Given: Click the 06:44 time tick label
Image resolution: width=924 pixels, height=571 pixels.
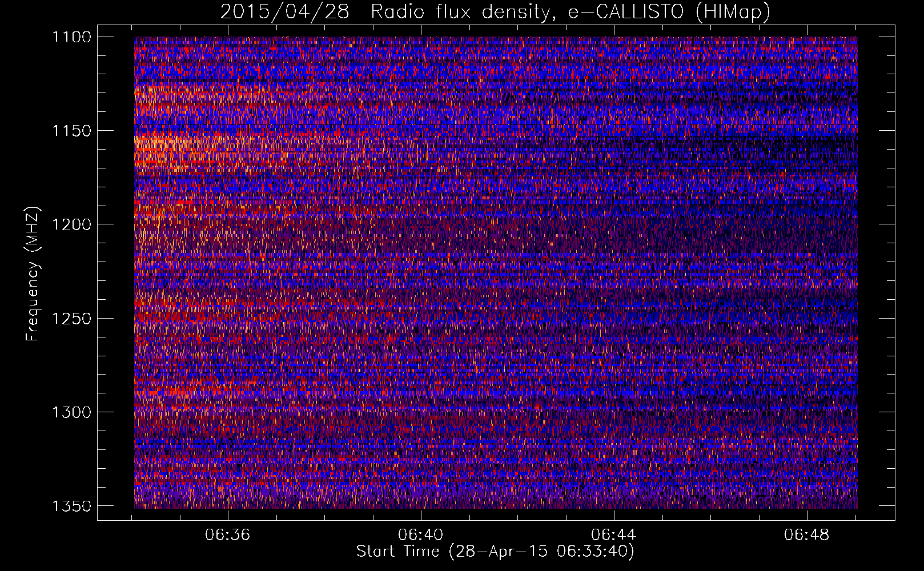Looking at the screenshot, I should (x=614, y=535).
